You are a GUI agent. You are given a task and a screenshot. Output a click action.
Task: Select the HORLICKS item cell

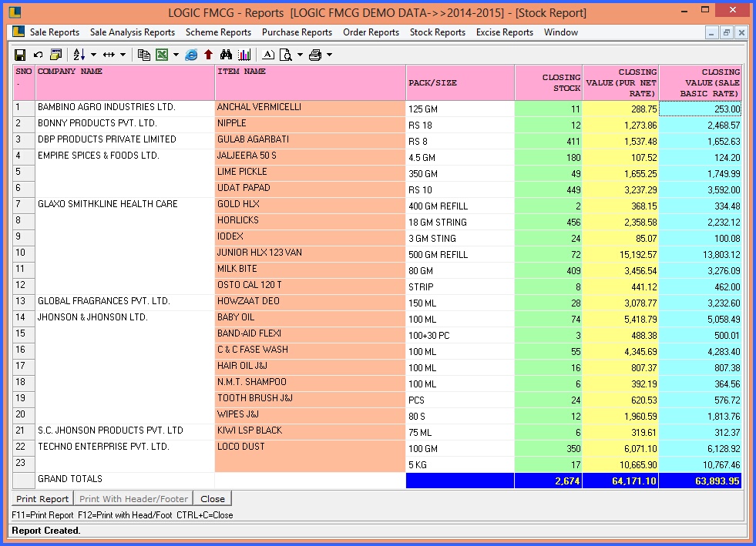pyautogui.click(x=311, y=222)
